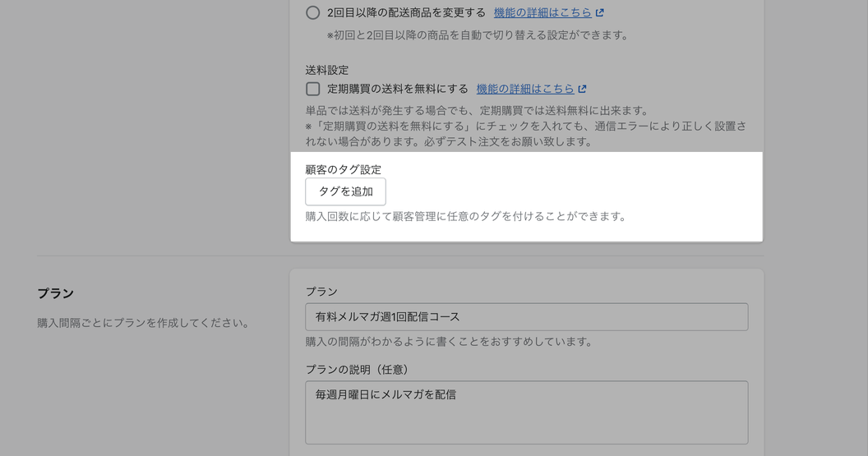
Task: Enable the 定期購買の送料を無料にする checkbox
Action: point(312,89)
